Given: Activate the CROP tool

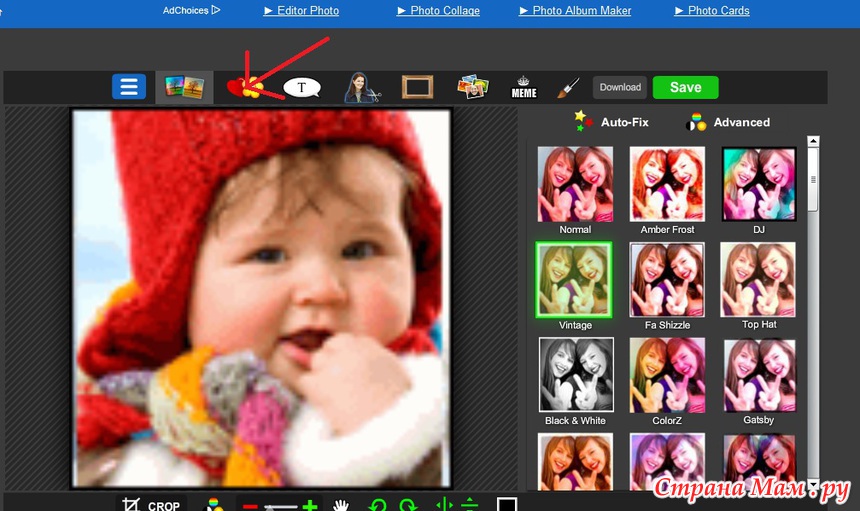Looking at the screenshot, I should (x=151, y=504).
